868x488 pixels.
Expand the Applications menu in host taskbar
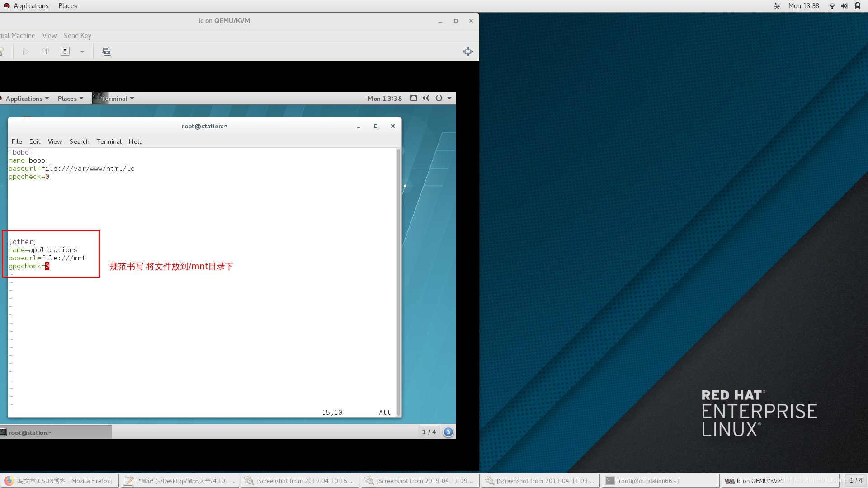31,5
